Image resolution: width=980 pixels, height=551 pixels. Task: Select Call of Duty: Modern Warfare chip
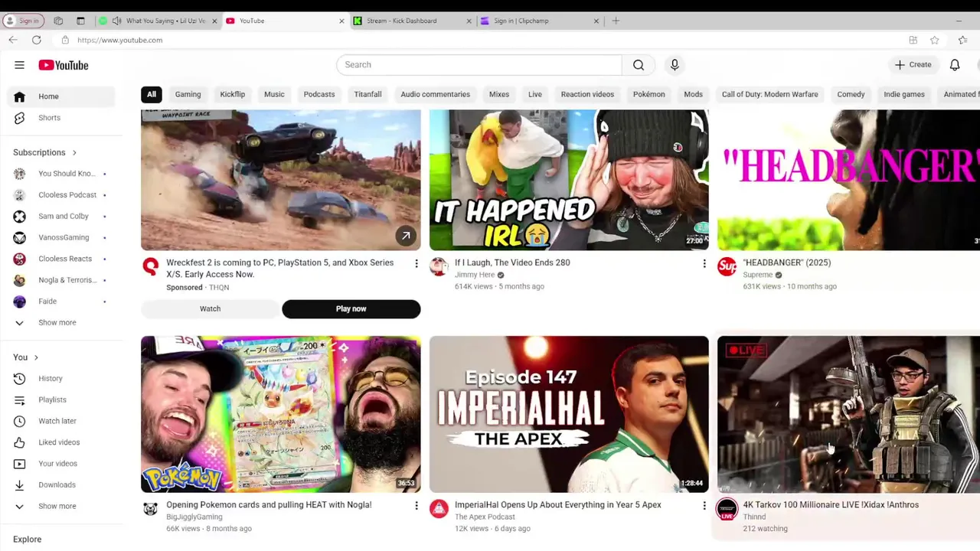pos(769,94)
